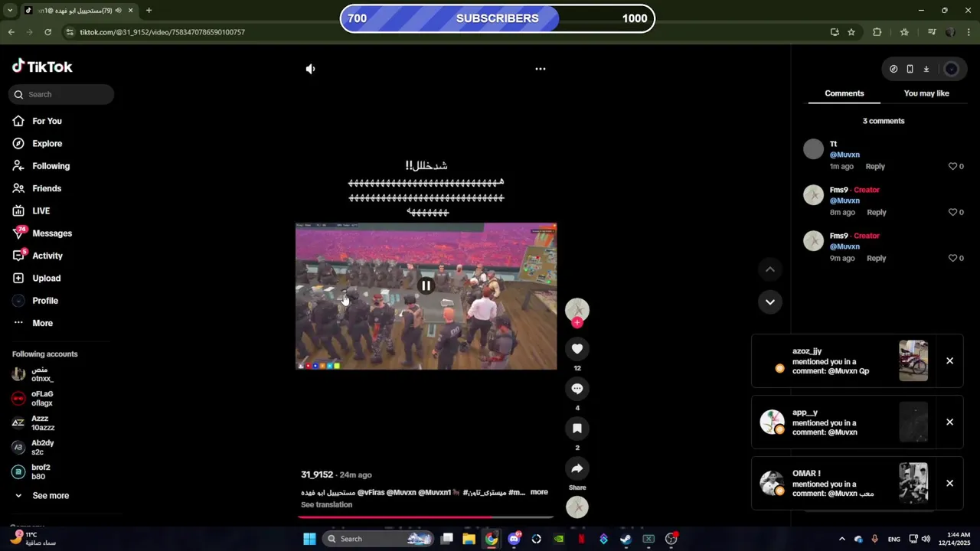Go to next video with down arrow

tap(770, 302)
